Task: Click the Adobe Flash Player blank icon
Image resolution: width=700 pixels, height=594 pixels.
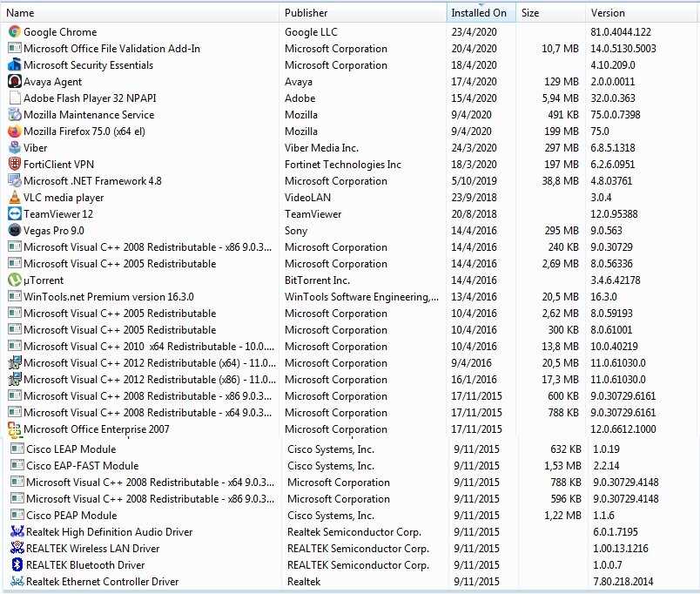Action: point(15,98)
